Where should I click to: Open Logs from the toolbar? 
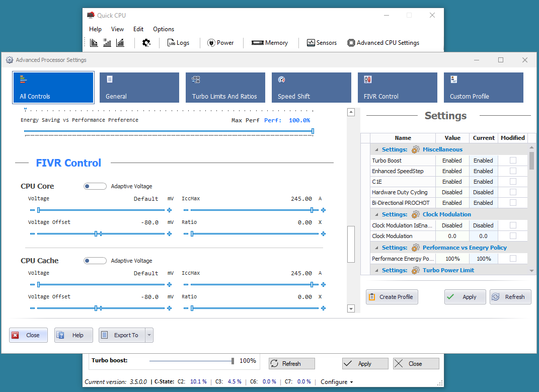[178, 43]
